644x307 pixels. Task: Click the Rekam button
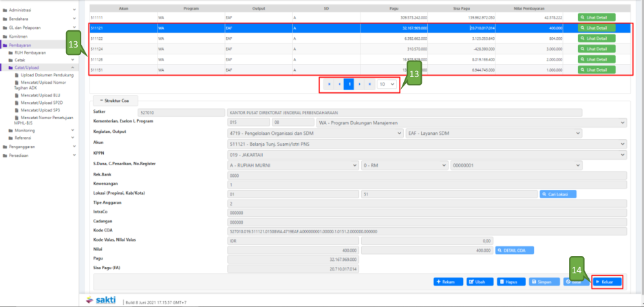tap(448, 282)
